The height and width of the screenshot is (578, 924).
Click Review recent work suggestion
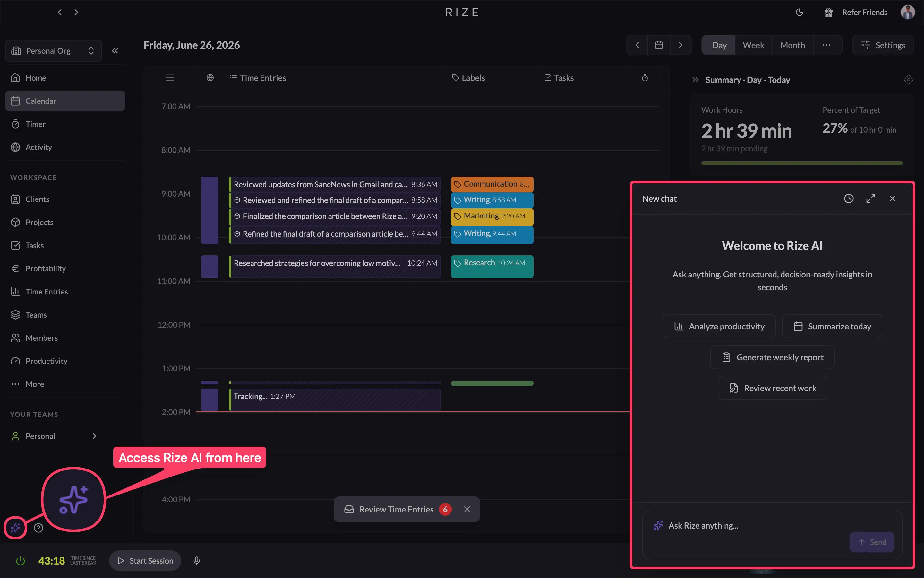click(x=772, y=388)
